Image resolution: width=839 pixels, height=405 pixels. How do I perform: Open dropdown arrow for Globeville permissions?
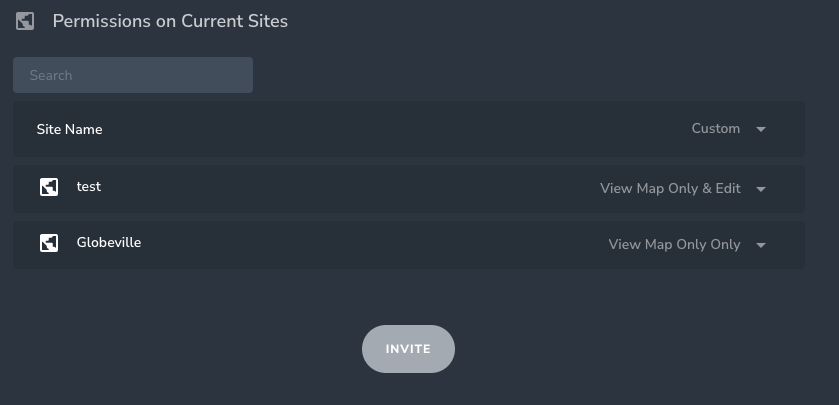click(x=761, y=245)
